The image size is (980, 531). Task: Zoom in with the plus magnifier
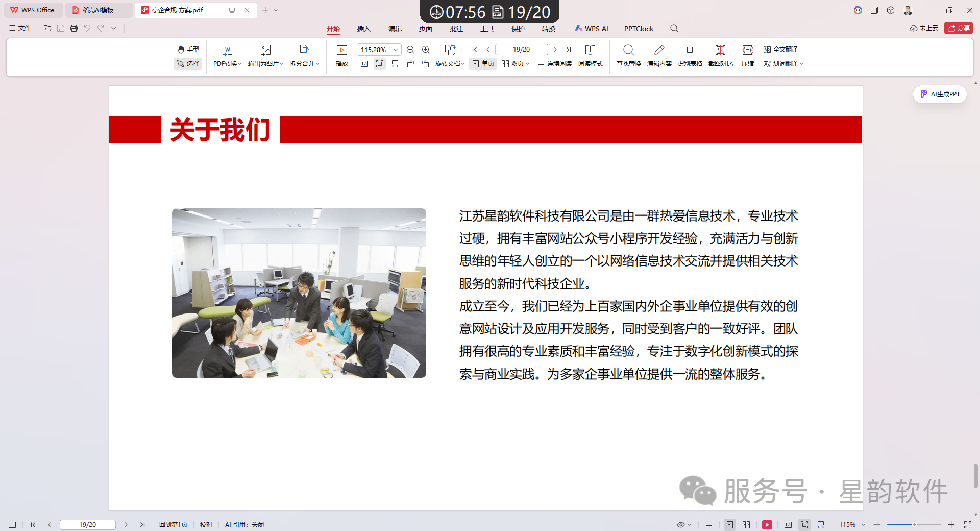(x=426, y=50)
